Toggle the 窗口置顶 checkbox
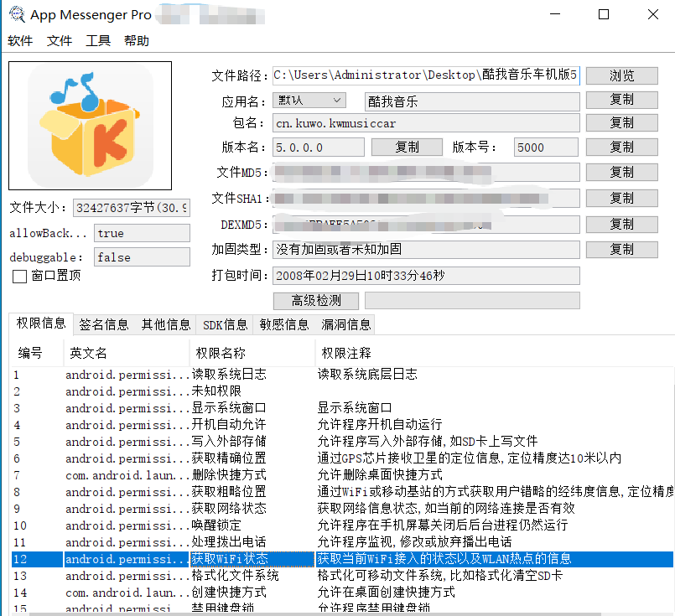Screen dimensions: 675x616 coord(20,276)
